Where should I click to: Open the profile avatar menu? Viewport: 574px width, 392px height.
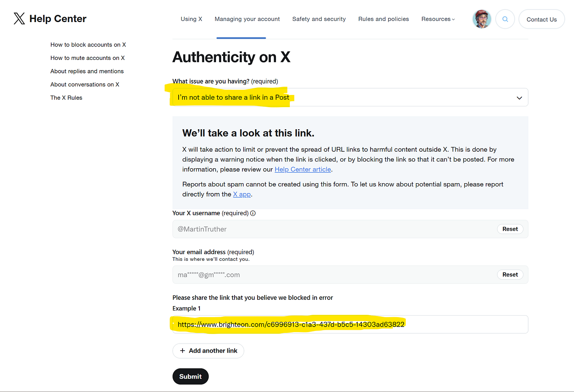point(482,19)
